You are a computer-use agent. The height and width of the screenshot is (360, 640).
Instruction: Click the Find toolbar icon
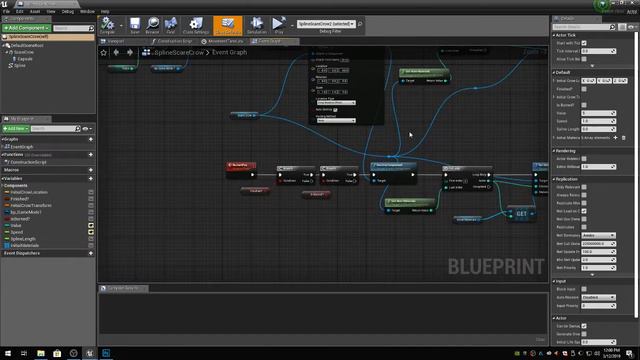coord(171,25)
